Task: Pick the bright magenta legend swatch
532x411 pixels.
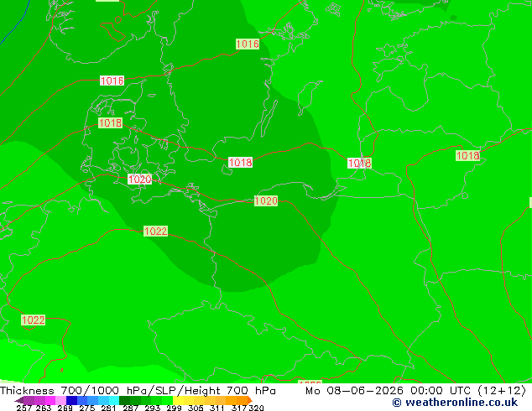Action: [50, 400]
